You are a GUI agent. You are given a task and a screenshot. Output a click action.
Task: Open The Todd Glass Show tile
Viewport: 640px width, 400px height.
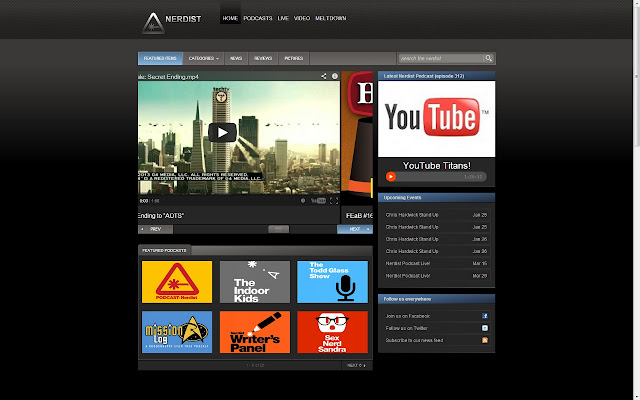tap(332, 282)
